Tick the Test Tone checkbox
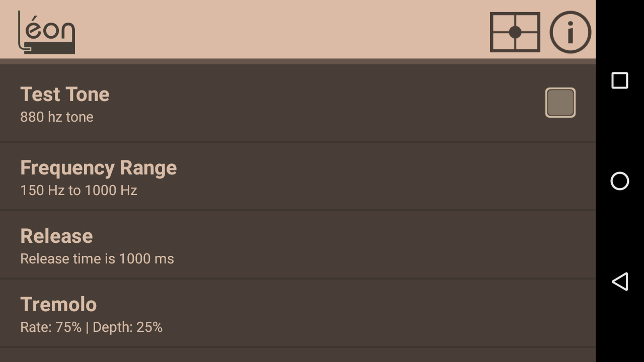 560,103
